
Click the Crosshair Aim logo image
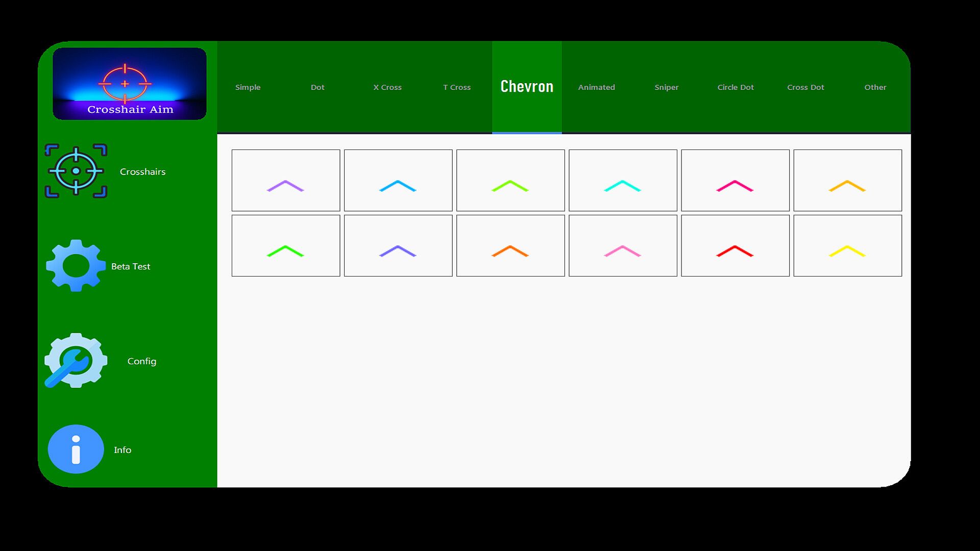point(130,84)
